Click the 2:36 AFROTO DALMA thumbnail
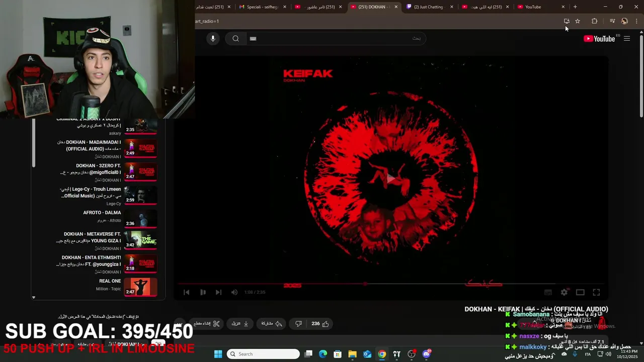Image resolution: width=644 pixels, height=362 pixels. pyautogui.click(x=141, y=218)
